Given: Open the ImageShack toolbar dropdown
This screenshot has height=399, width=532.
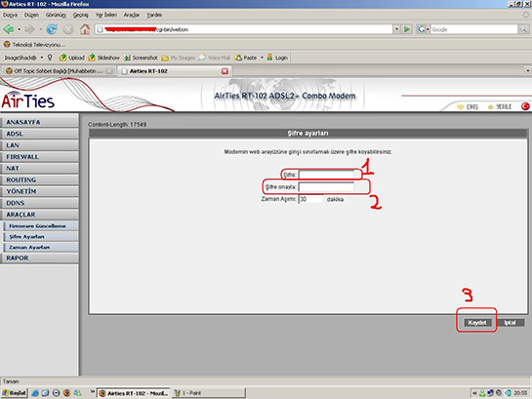Looking at the screenshot, I should [42, 58].
